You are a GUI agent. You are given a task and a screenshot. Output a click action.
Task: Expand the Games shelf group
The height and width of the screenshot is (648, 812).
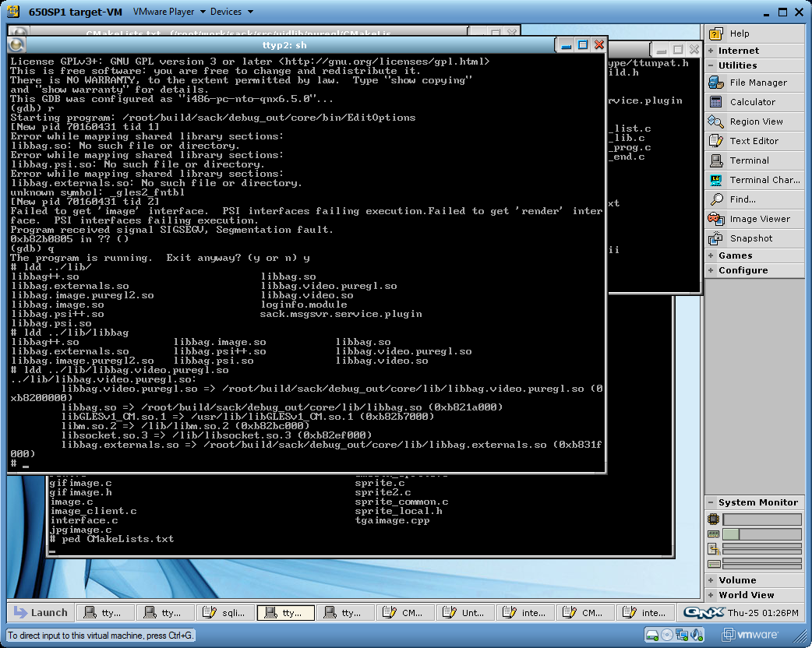coord(735,255)
